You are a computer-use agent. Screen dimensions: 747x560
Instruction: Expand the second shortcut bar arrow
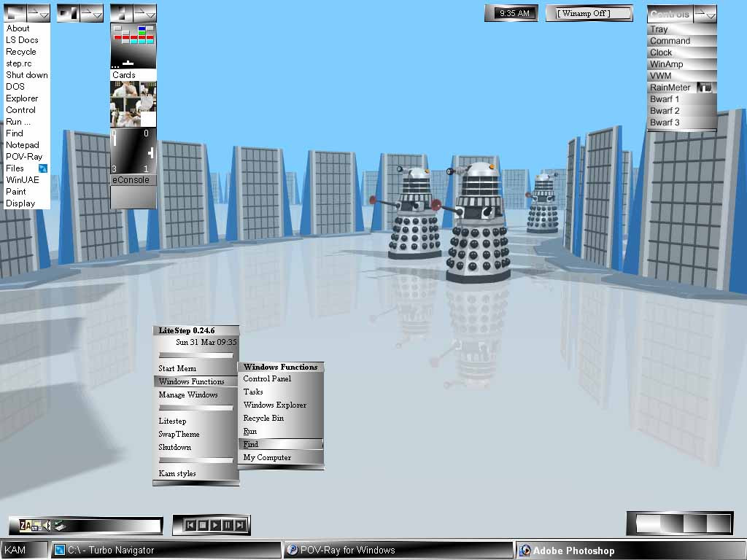click(x=91, y=13)
